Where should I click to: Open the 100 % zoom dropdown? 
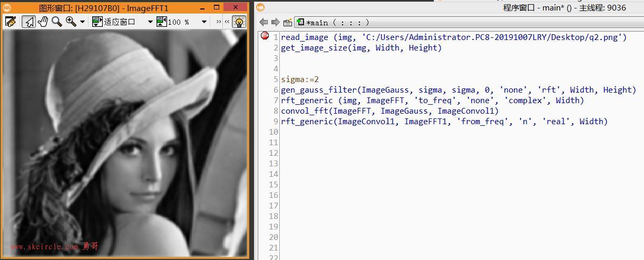coord(204,22)
